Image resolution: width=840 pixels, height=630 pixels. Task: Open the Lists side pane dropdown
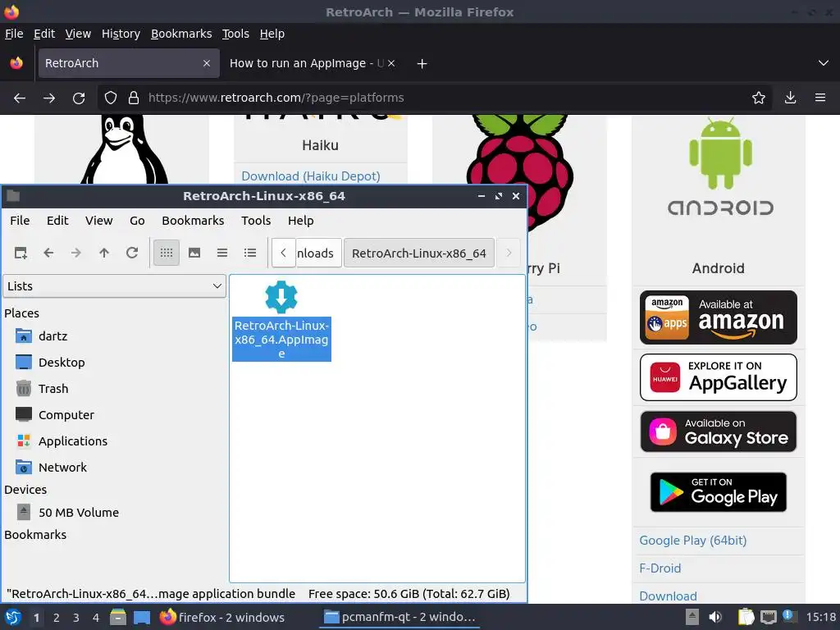click(115, 286)
